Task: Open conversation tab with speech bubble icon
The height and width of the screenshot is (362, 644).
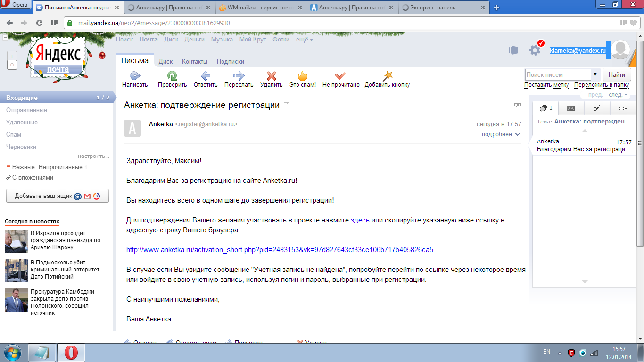Action: pos(545,108)
